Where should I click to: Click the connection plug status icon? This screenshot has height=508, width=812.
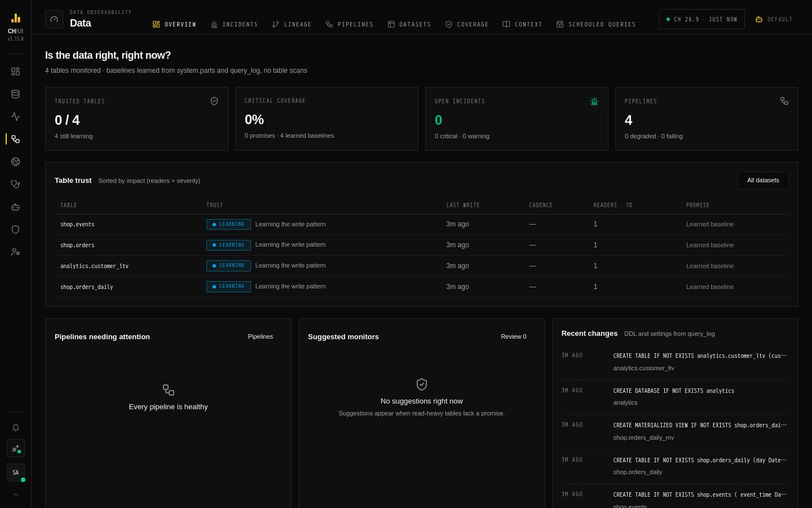[16, 449]
